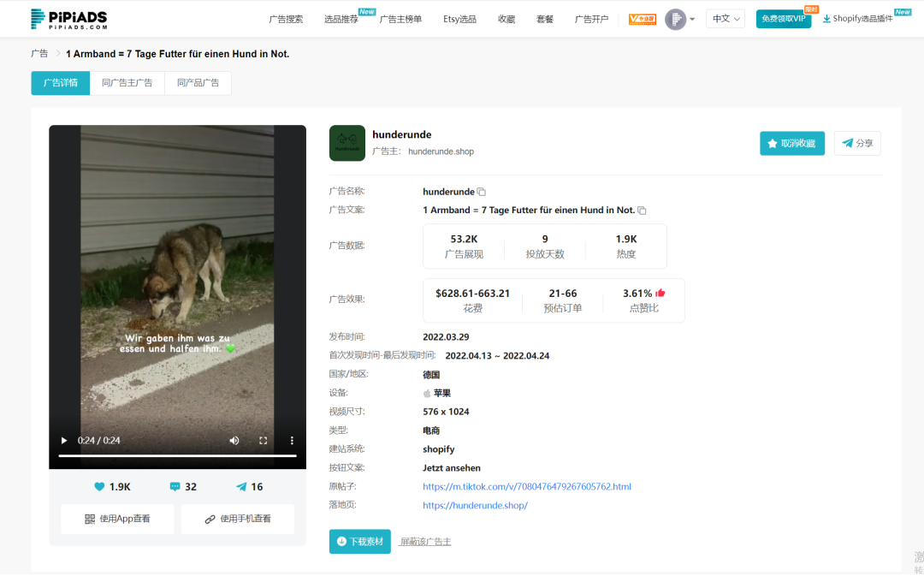The width and height of the screenshot is (924, 576).
Task: Open the user avatar icon
Action: 675,19
